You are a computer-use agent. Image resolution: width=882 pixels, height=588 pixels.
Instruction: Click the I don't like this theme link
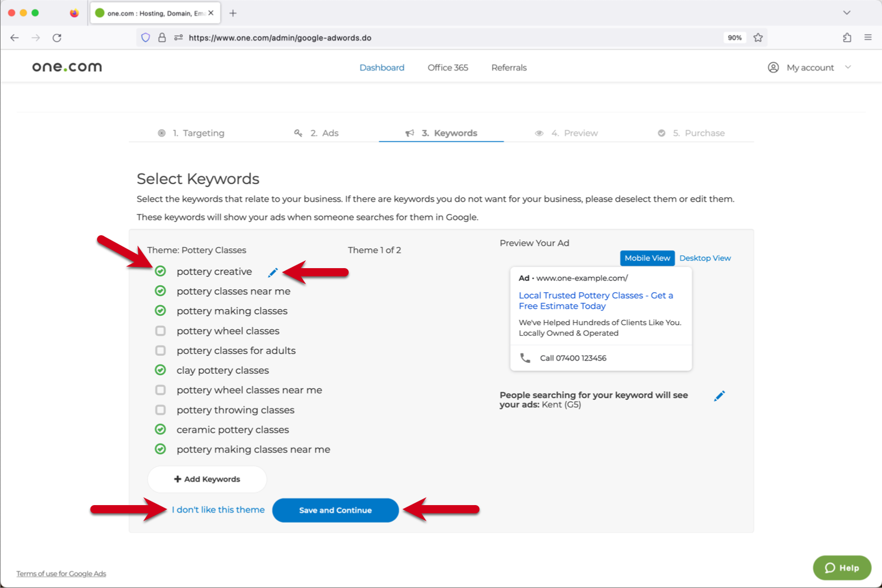pyautogui.click(x=218, y=510)
